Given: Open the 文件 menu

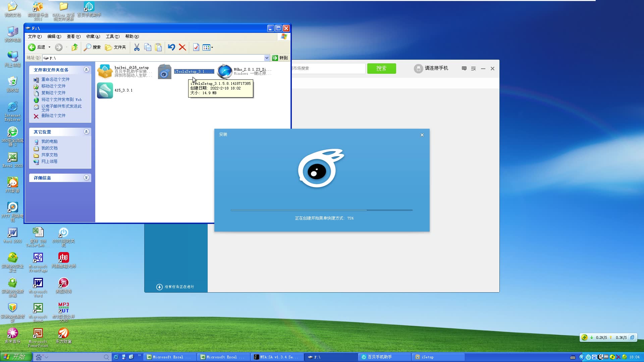Looking at the screenshot, I should click(34, 36).
